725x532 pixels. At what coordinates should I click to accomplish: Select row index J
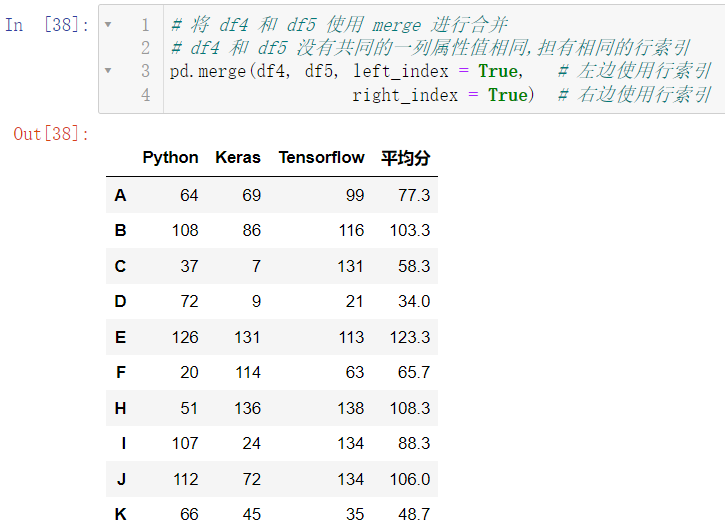point(121,480)
